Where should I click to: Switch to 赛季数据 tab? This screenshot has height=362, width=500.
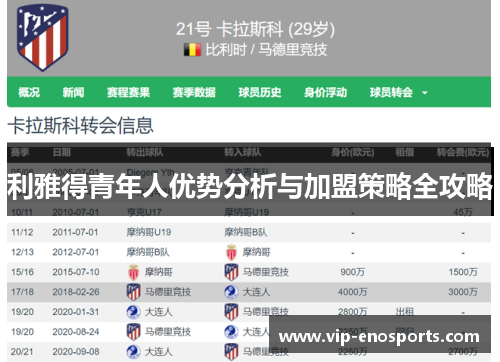pyautogui.click(x=194, y=92)
